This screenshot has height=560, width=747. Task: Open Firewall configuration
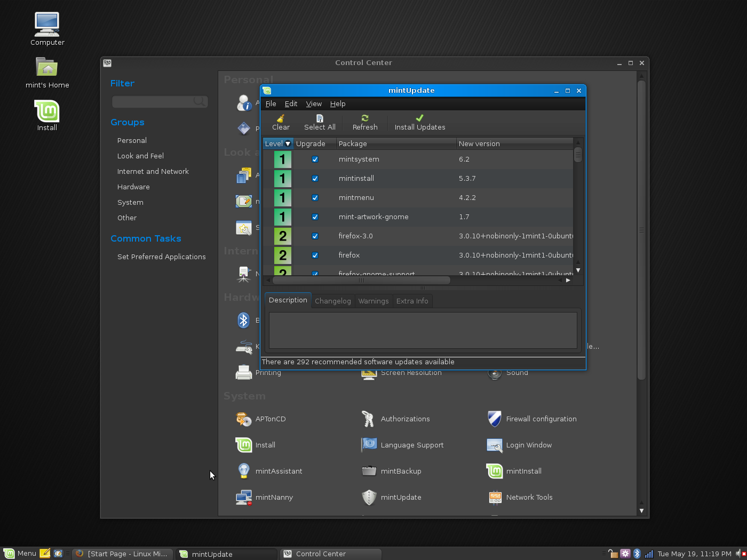(x=532, y=419)
